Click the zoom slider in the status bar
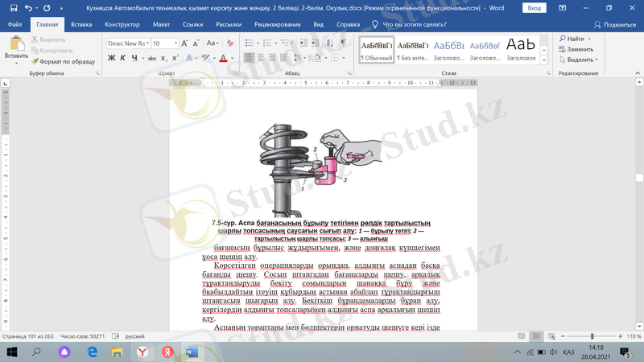The image size is (644, 362). pos(592,335)
